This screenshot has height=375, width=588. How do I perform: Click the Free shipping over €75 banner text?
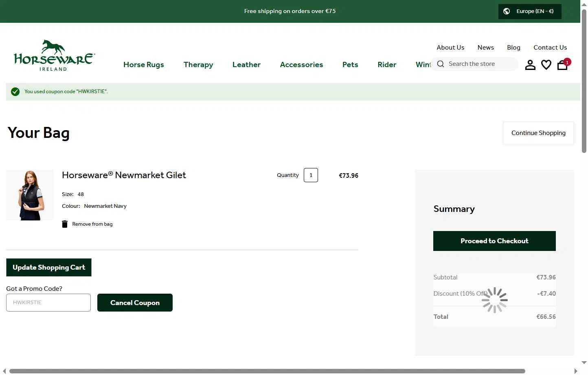(290, 11)
